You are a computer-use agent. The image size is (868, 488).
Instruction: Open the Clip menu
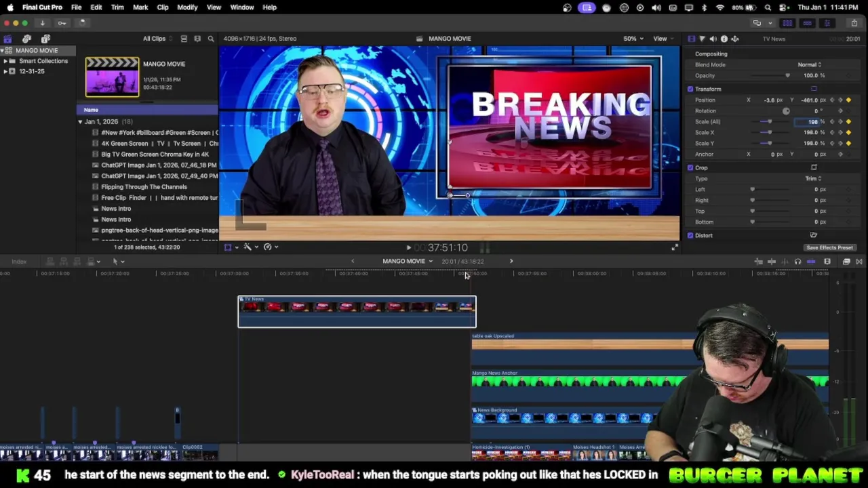click(163, 7)
